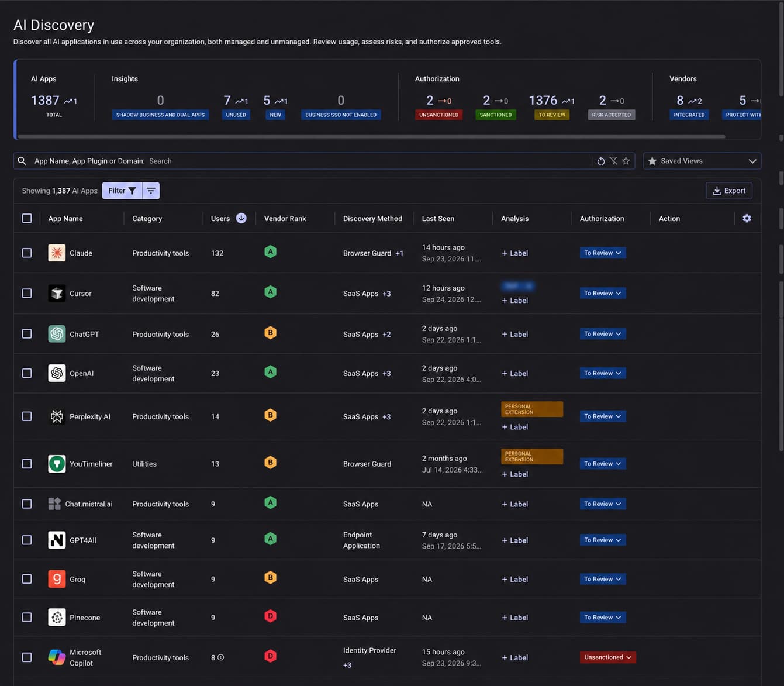Click the Last Seen column header
Screen dimensions: 784x686
coord(438,219)
